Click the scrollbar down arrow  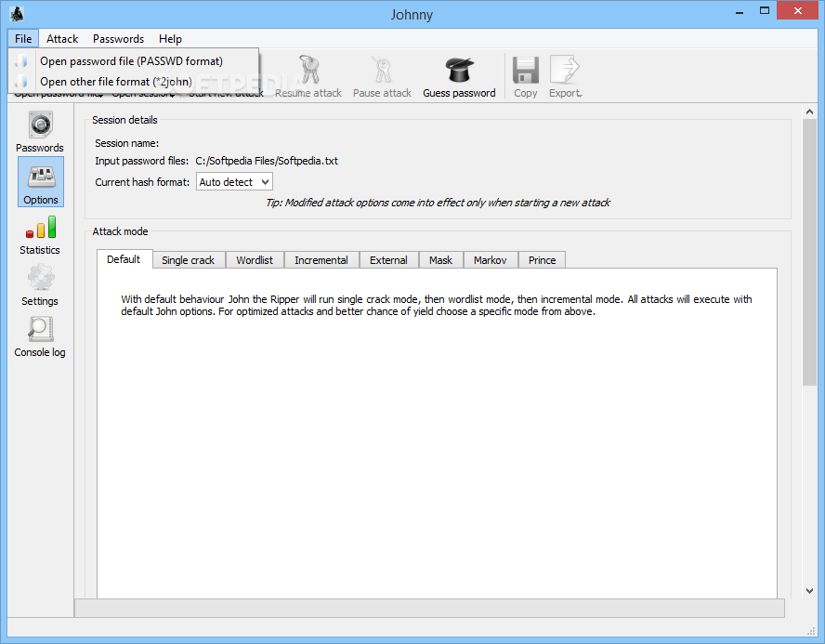pos(809,591)
